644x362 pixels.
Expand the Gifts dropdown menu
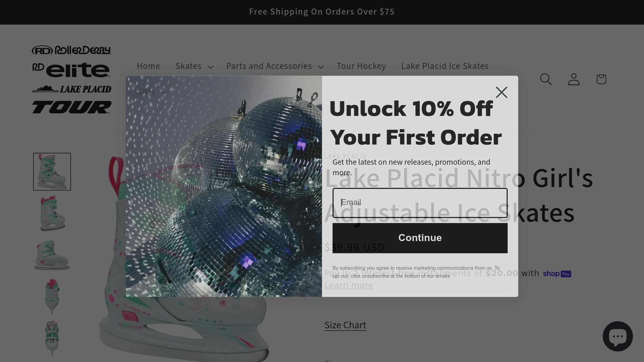(x=152, y=92)
